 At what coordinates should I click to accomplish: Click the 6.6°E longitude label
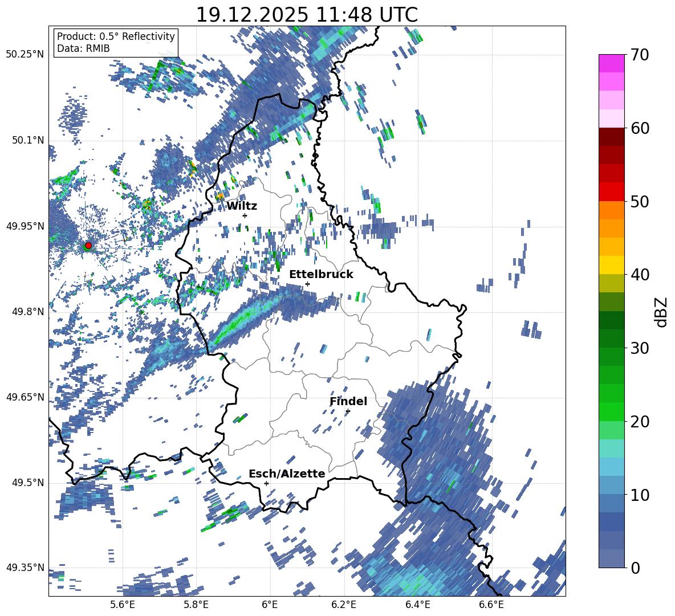pos(491,605)
